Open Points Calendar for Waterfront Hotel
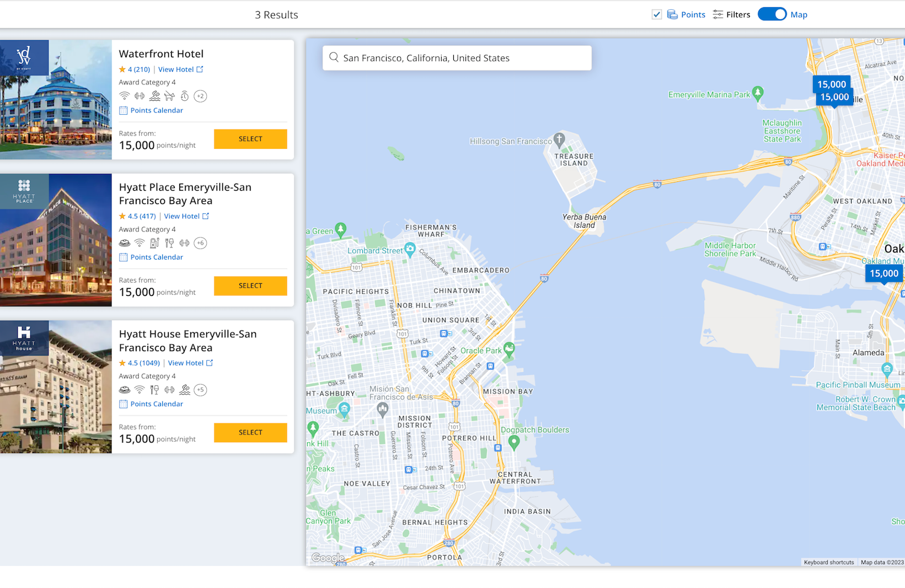The image size is (905, 588). tap(151, 110)
